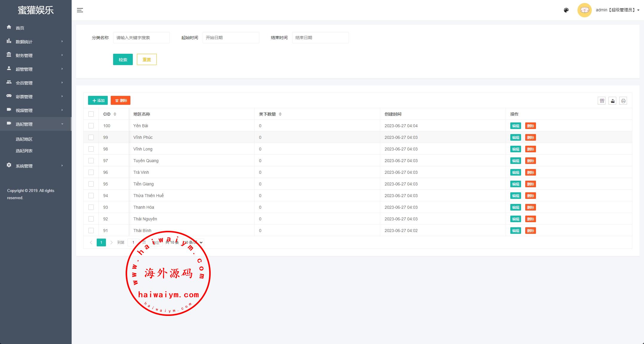
Task: Collapse sidebar with the hamburger menu icon
Action: click(80, 10)
